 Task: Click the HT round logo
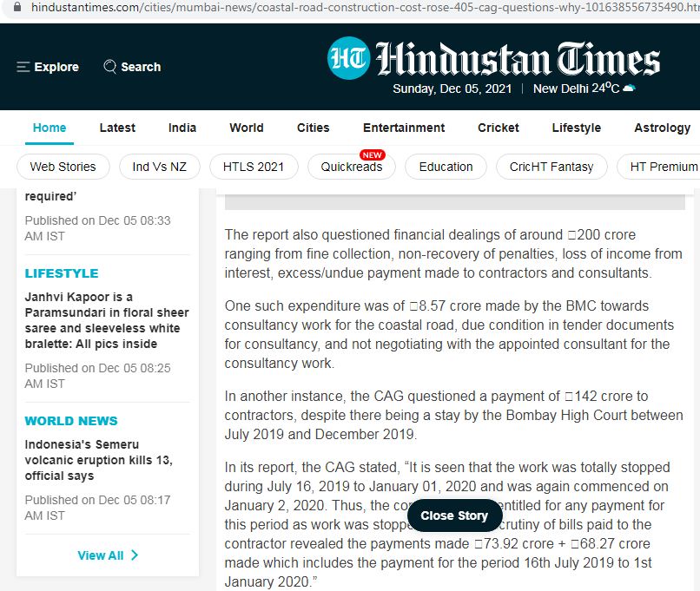348,58
